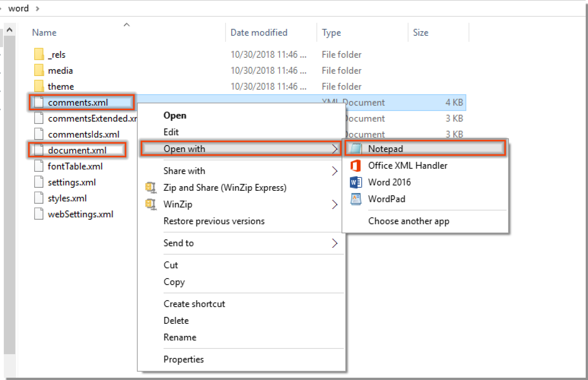Click Rename in the context menu
This screenshot has height=380, width=588.
click(x=180, y=337)
